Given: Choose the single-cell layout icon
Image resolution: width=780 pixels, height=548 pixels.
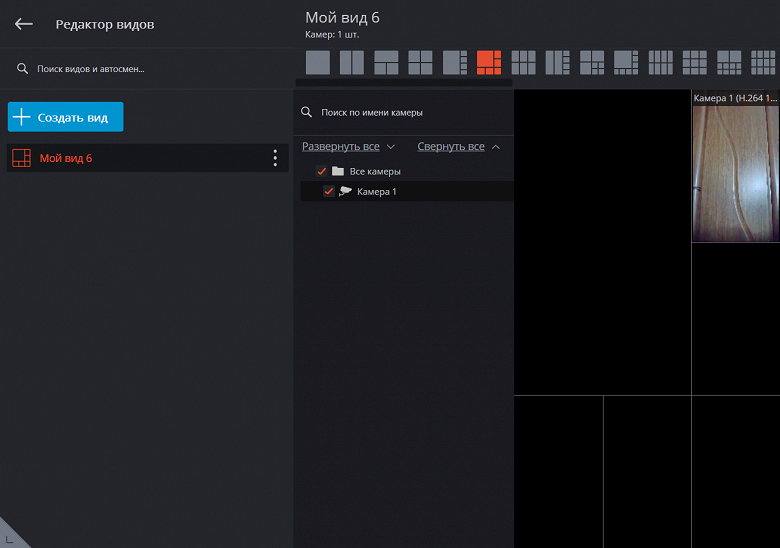Looking at the screenshot, I should [x=318, y=63].
